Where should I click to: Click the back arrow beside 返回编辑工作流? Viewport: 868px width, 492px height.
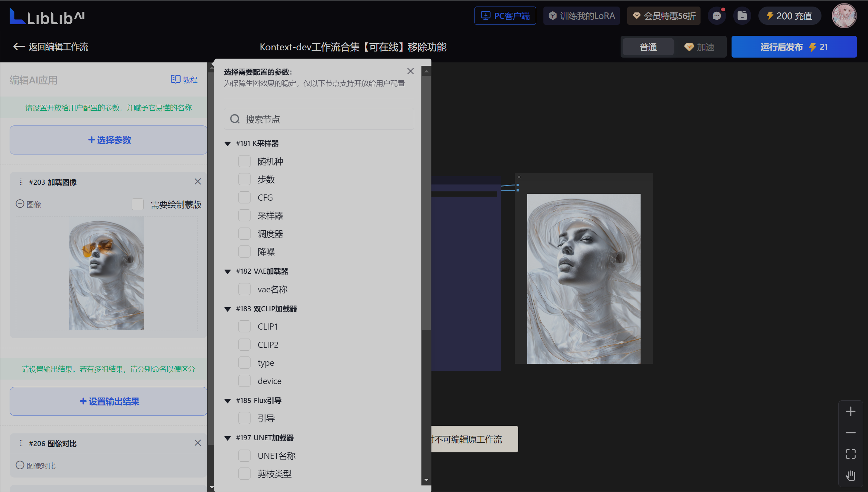tap(19, 47)
